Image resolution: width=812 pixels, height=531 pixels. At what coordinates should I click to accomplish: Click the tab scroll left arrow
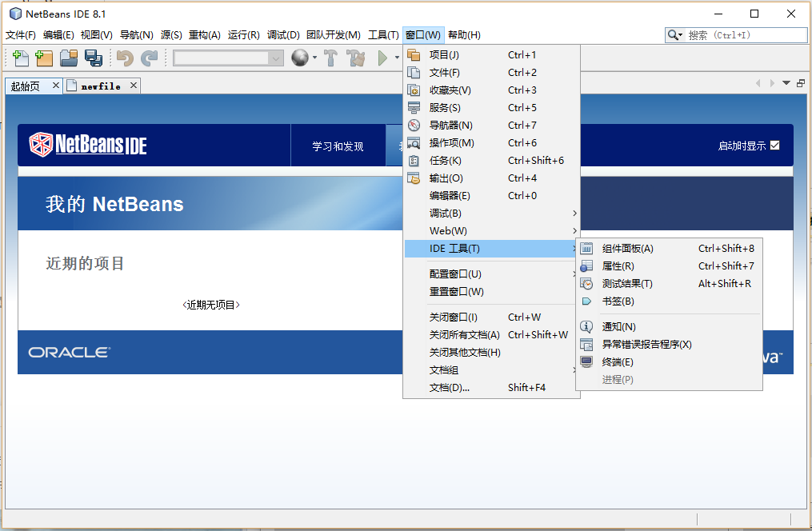point(758,83)
